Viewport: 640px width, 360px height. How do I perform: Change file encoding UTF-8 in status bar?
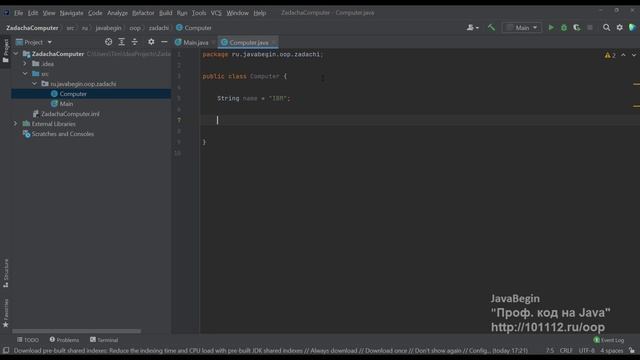587,351
